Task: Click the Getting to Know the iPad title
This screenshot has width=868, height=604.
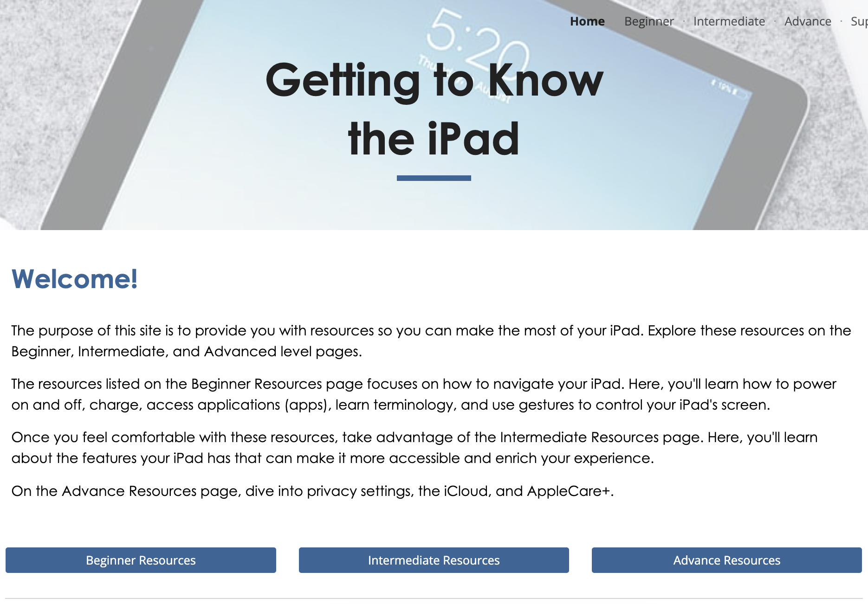Action: pos(434,109)
